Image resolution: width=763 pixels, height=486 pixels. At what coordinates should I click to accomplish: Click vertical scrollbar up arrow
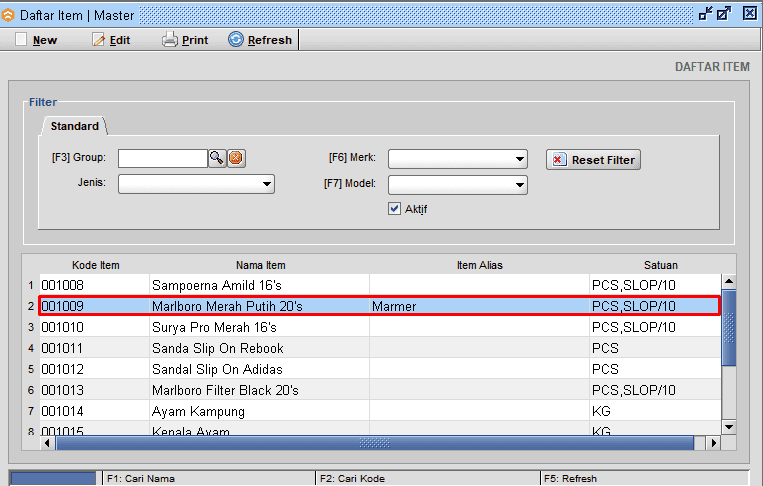(728, 281)
